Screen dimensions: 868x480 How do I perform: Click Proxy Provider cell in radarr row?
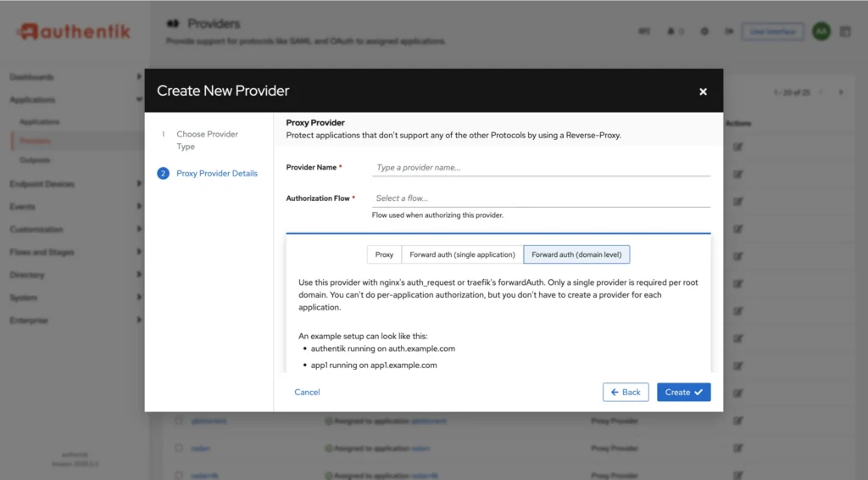pos(614,448)
